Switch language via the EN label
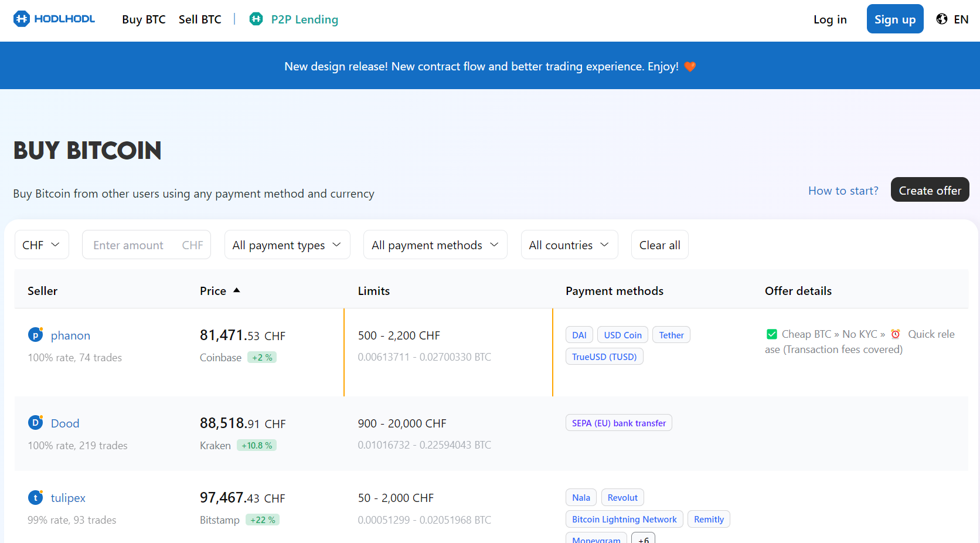This screenshot has width=980, height=543. coord(961,19)
